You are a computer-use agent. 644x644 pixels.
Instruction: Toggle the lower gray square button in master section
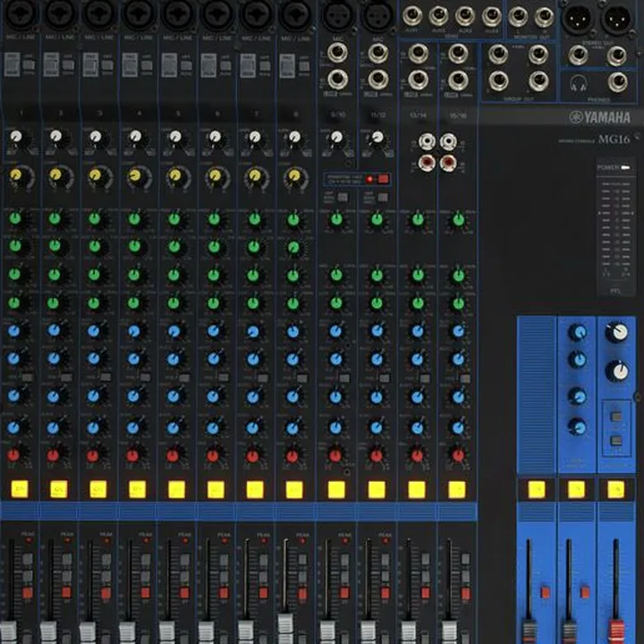pos(616,441)
